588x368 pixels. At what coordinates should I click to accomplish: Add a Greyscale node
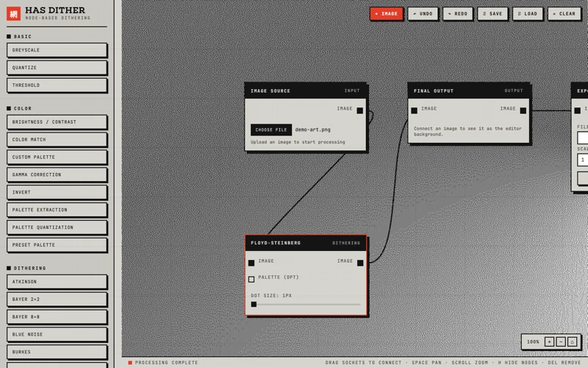point(57,50)
